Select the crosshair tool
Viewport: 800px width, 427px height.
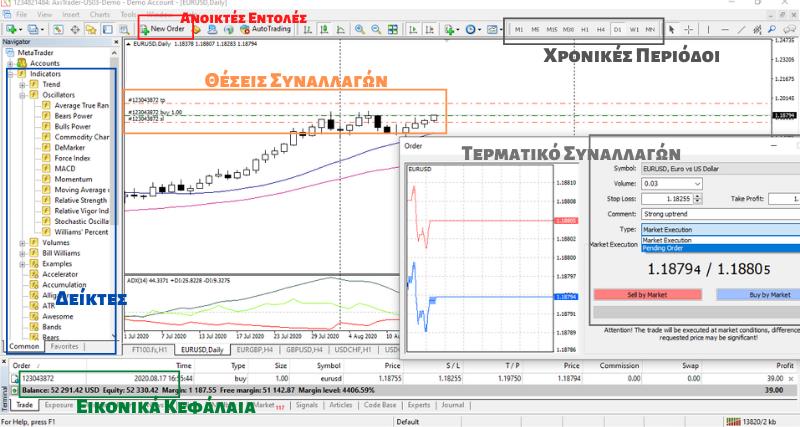click(690, 30)
